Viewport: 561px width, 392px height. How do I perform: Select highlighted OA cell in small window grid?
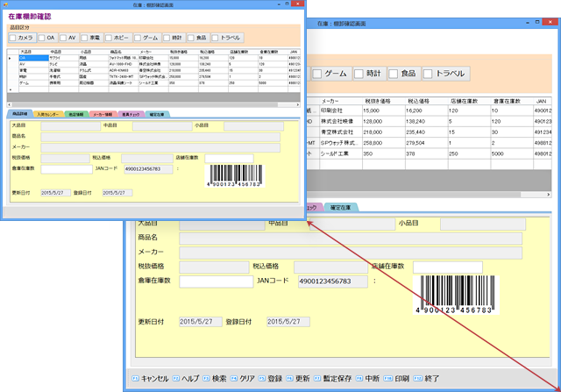pyautogui.click(x=33, y=58)
